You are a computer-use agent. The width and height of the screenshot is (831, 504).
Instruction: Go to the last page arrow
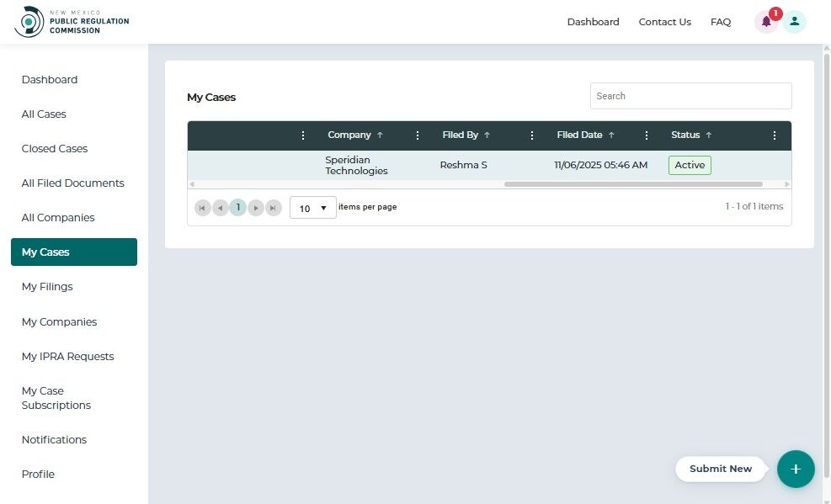273,208
